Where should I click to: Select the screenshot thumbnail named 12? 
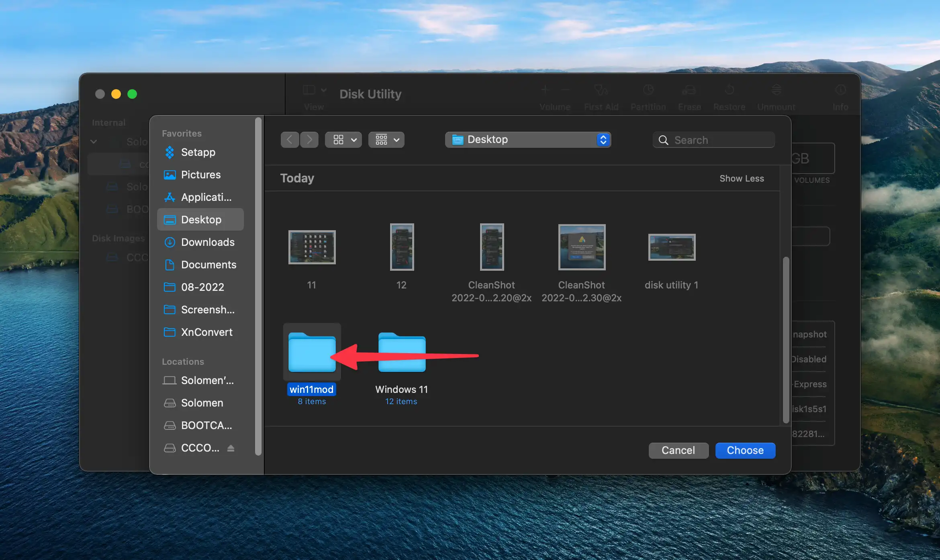click(x=402, y=247)
